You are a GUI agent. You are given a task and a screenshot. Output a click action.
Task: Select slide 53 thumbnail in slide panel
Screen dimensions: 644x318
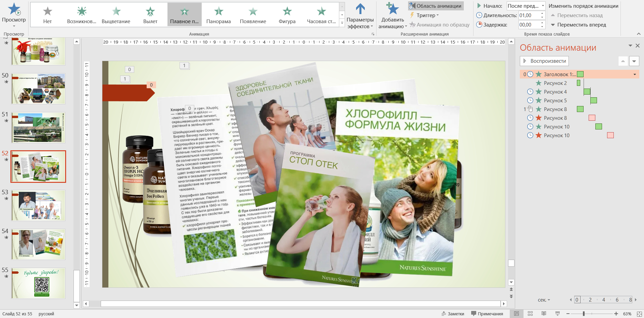[x=38, y=205]
